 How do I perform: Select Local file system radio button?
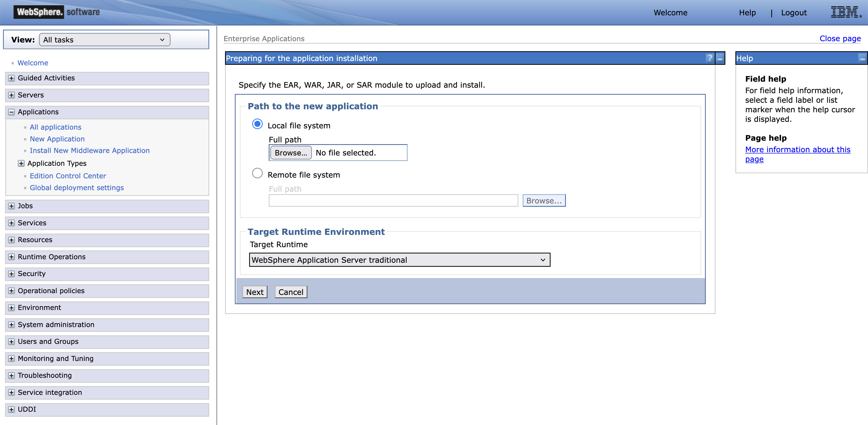257,124
